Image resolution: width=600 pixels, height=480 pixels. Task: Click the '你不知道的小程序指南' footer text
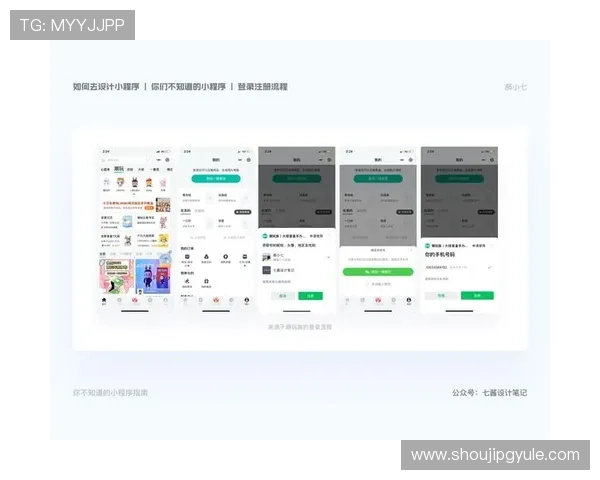click(x=110, y=393)
